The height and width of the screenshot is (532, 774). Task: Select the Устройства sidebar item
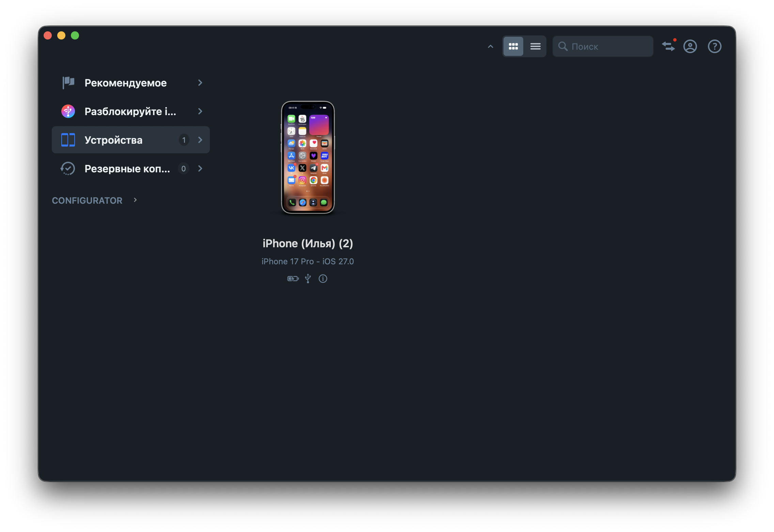pos(131,140)
